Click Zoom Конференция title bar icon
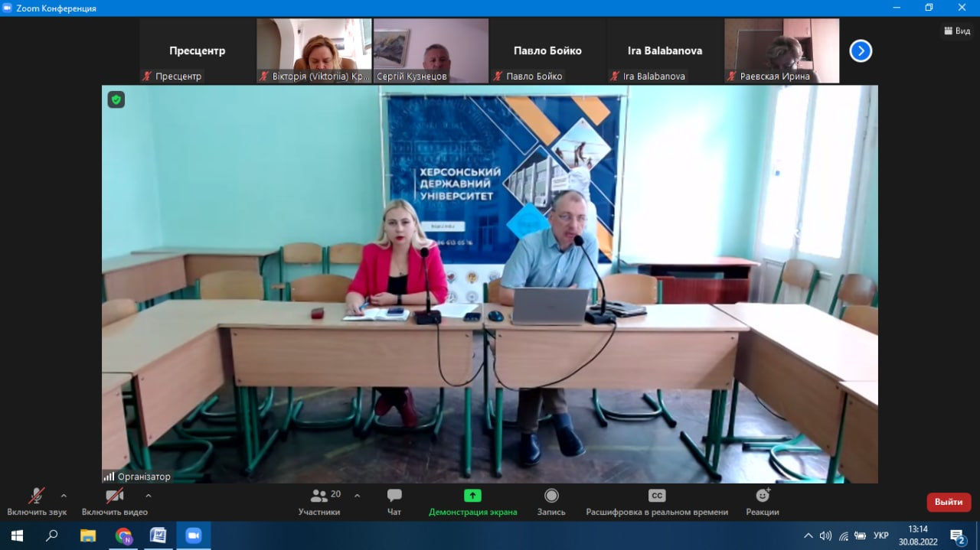Viewport: 980px width, 550px height. pyautogui.click(x=8, y=8)
